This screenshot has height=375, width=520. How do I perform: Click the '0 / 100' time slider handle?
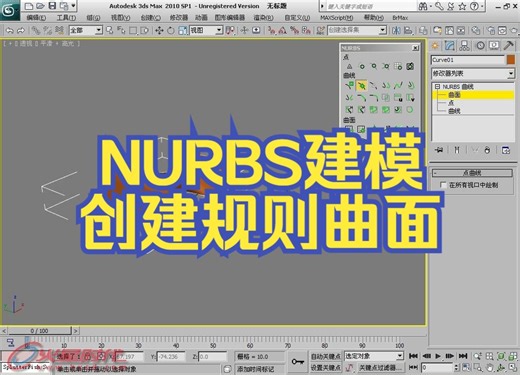pyautogui.click(x=40, y=331)
